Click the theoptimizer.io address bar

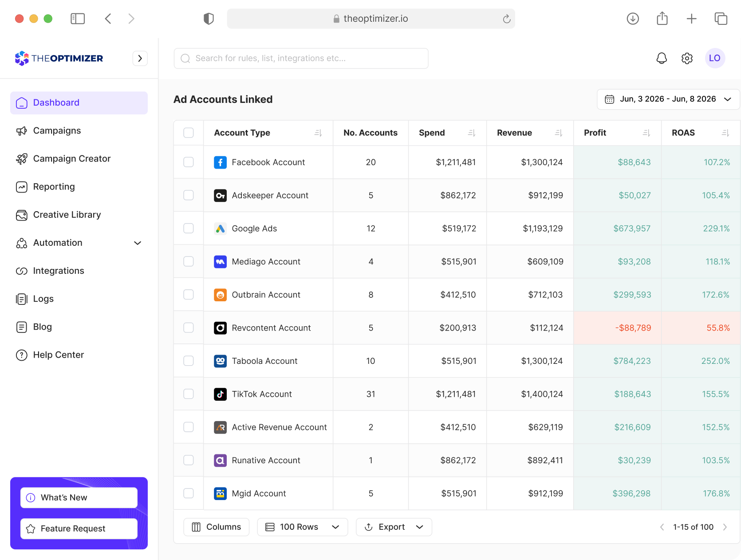(371, 19)
